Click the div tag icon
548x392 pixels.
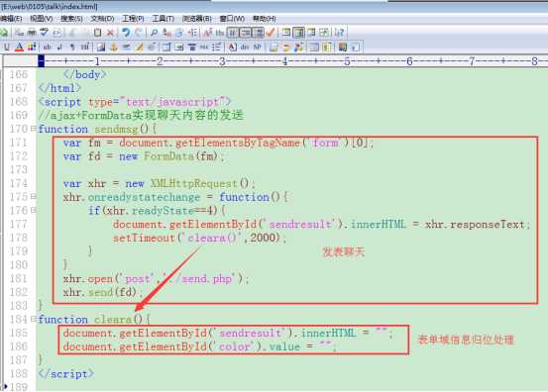pos(245,47)
